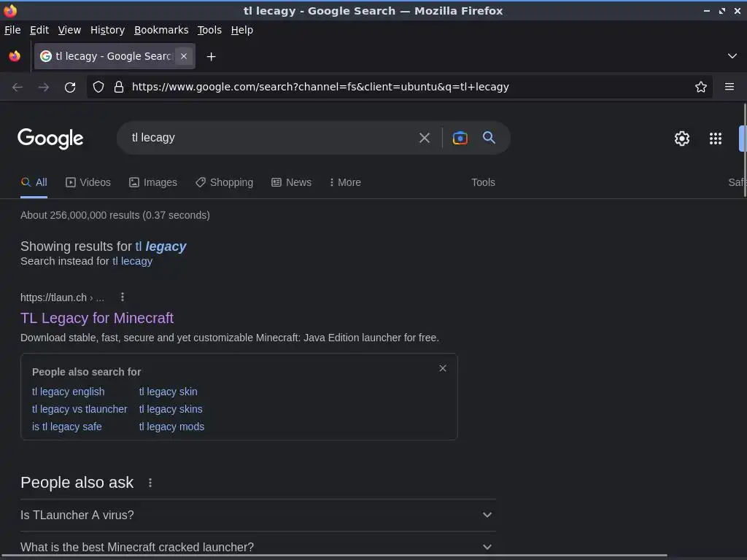
Task: Click the corrected 'tl legacy' link
Action: point(160,246)
